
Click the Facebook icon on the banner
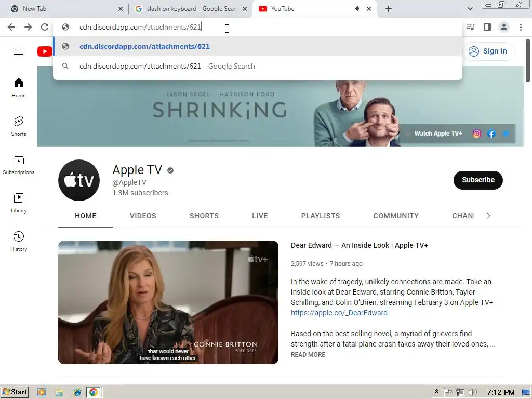pos(491,134)
